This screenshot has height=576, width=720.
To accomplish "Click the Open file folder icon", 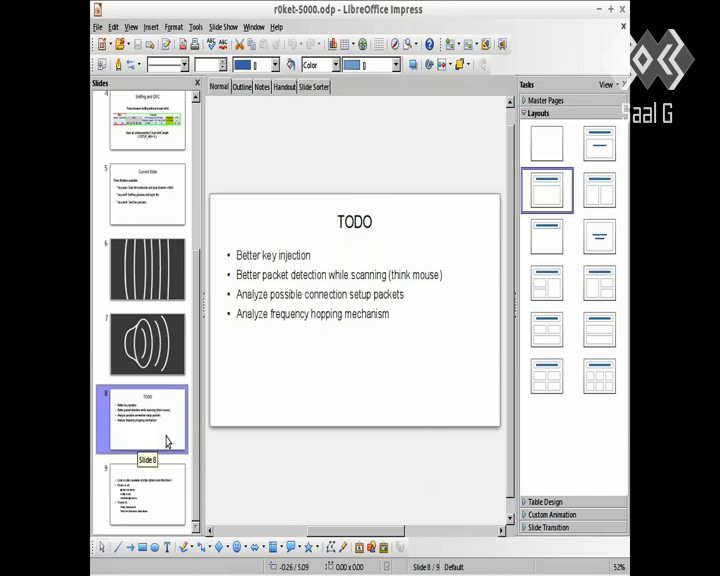I will 120,44.
